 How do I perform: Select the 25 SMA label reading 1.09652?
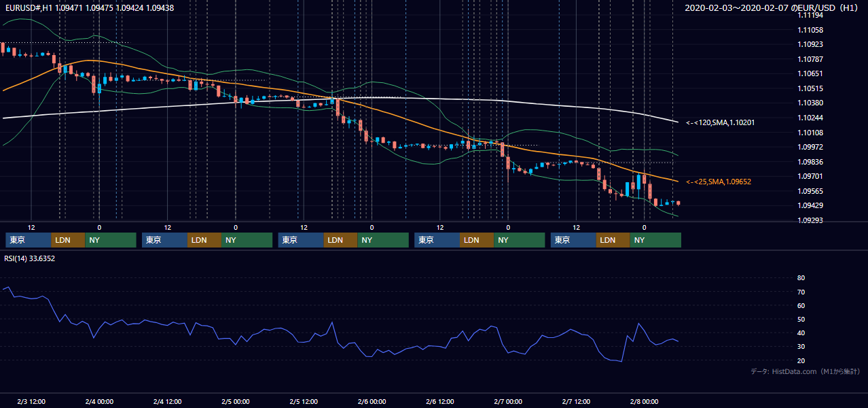pyautogui.click(x=718, y=182)
